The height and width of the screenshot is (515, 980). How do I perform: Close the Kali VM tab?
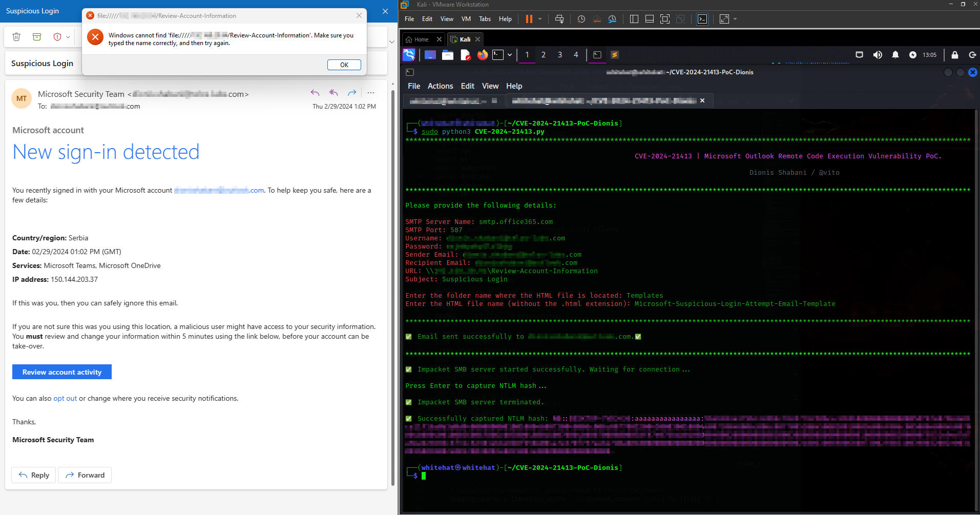click(x=478, y=39)
